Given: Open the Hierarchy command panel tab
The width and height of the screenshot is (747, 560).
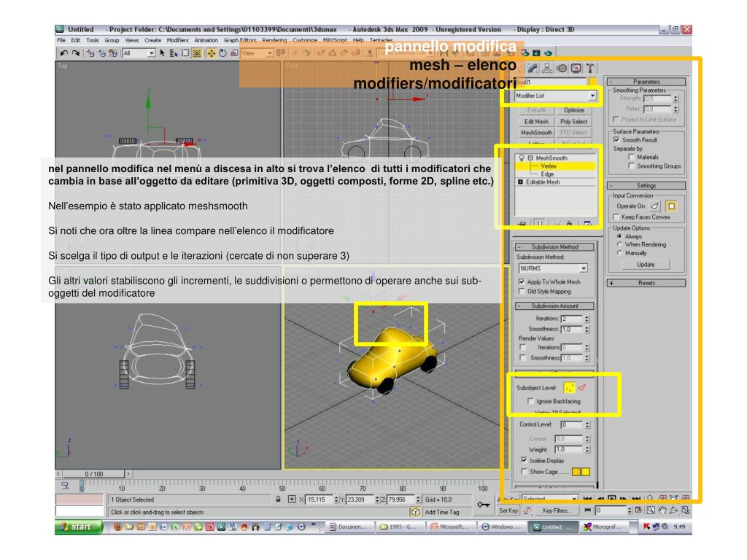Looking at the screenshot, I should click(547, 69).
